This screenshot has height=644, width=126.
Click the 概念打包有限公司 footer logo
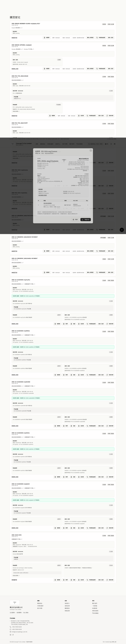click(15, 603)
